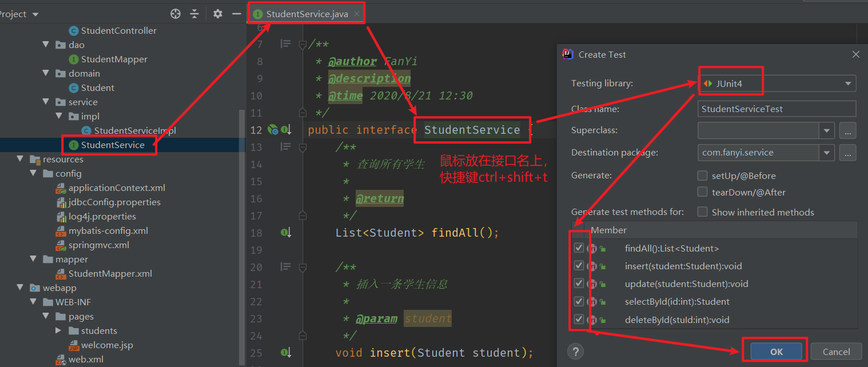Click StudentService interface name in editor
The width and height of the screenshot is (868, 367).
(472, 130)
